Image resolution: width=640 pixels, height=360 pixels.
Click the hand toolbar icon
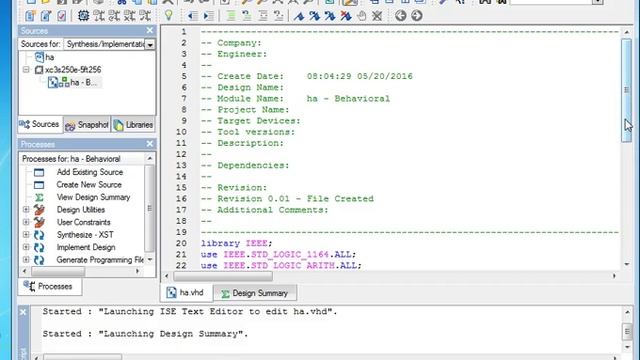click(362, 16)
